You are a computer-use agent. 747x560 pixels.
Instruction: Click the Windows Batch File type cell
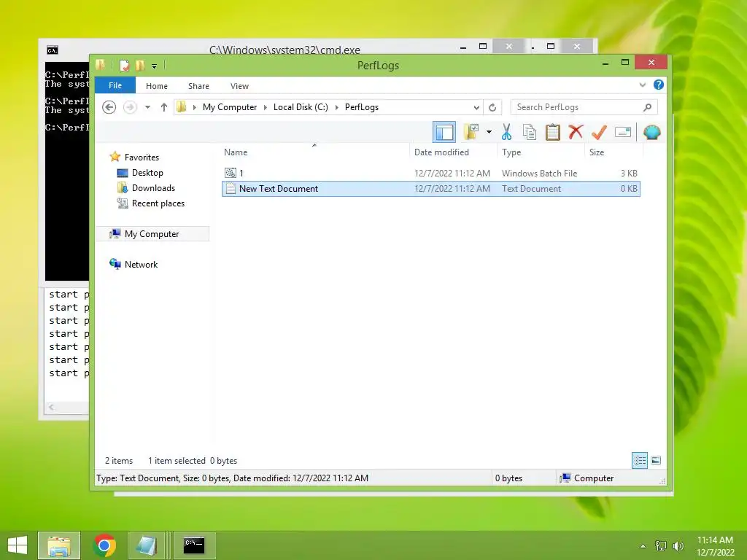[x=539, y=174]
